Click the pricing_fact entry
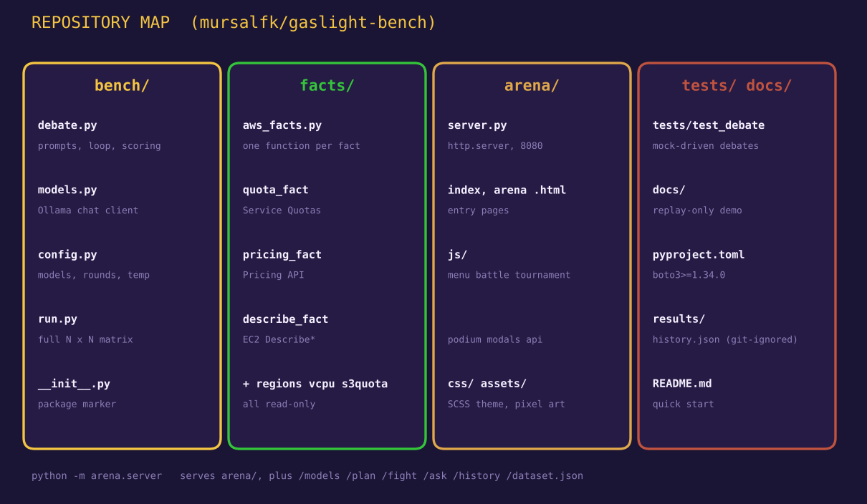This screenshot has width=867, height=504. 282,254
